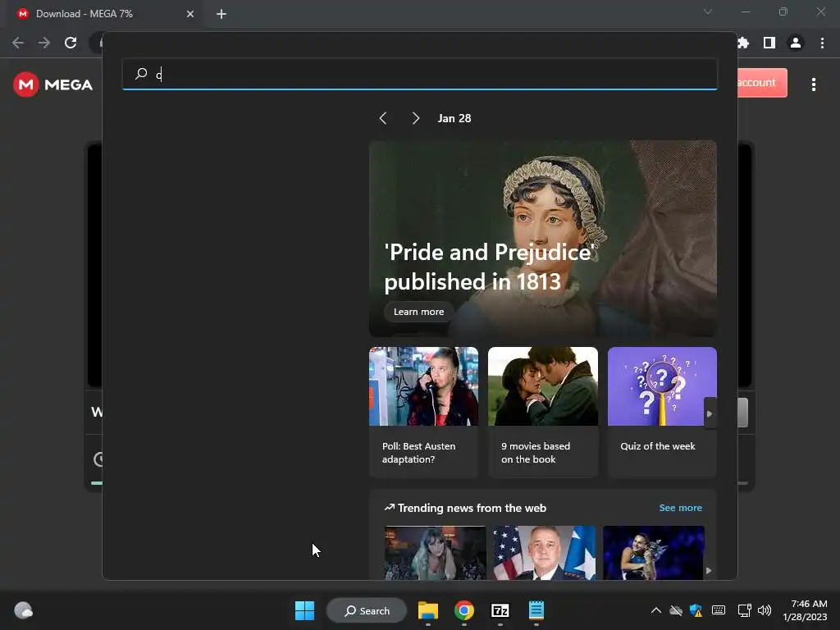This screenshot has width=840, height=630.
Task: Click the red account button on MEGA
Action: 762,83
